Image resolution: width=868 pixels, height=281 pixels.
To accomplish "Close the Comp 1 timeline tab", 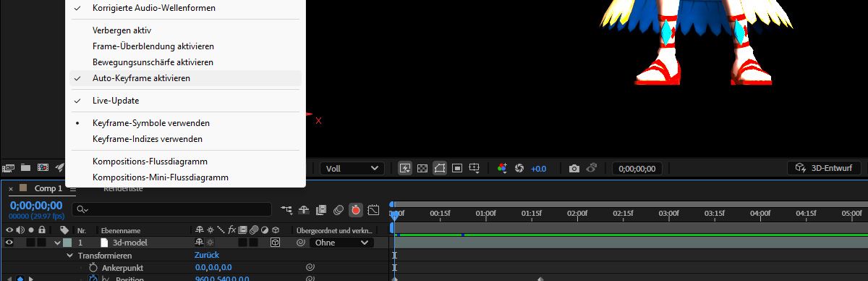I will click(11, 189).
